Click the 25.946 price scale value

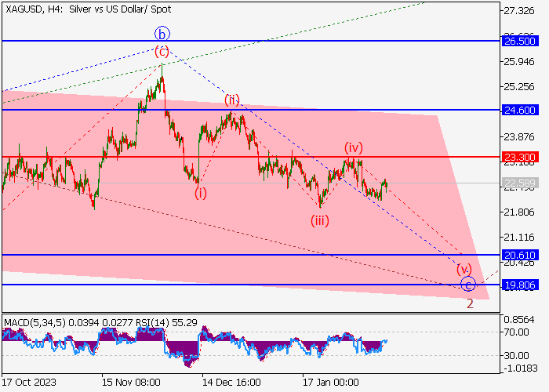coord(519,62)
